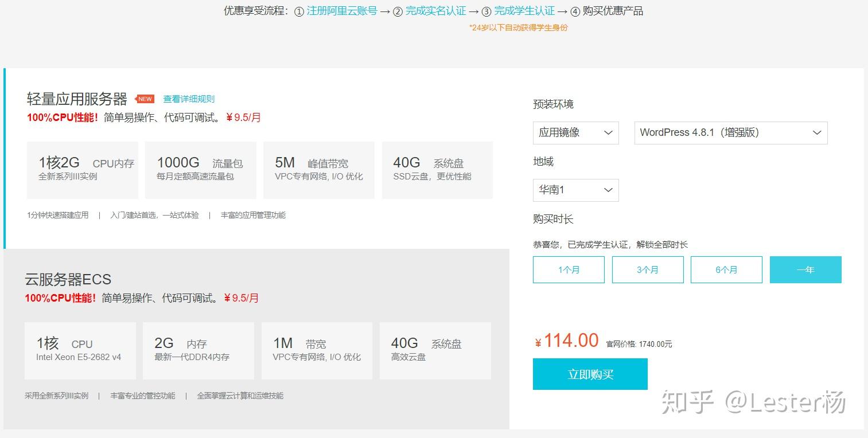Choose 6个月 purchase duration
The height and width of the screenshot is (438, 868).
pyautogui.click(x=726, y=269)
